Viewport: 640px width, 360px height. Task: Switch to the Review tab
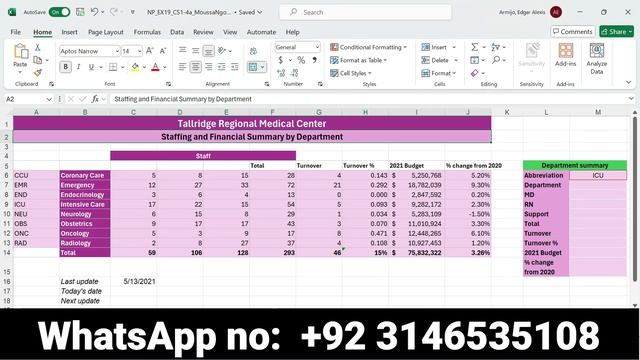(203, 32)
